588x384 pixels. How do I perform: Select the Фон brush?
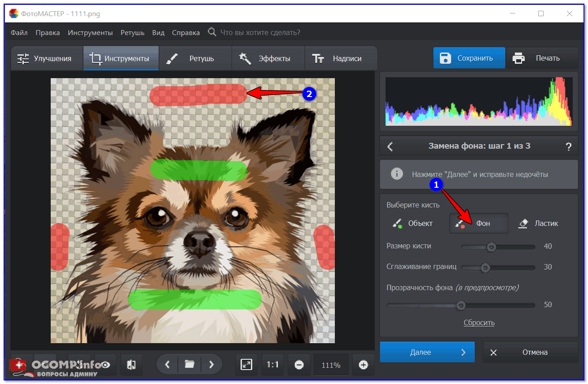click(478, 223)
